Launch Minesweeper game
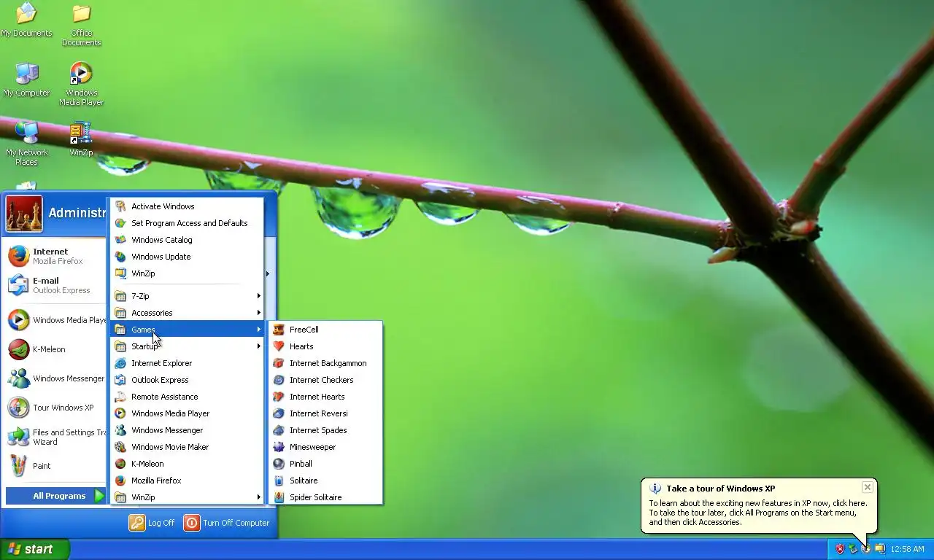Screen dimensions: 934x560 tap(325, 447)
